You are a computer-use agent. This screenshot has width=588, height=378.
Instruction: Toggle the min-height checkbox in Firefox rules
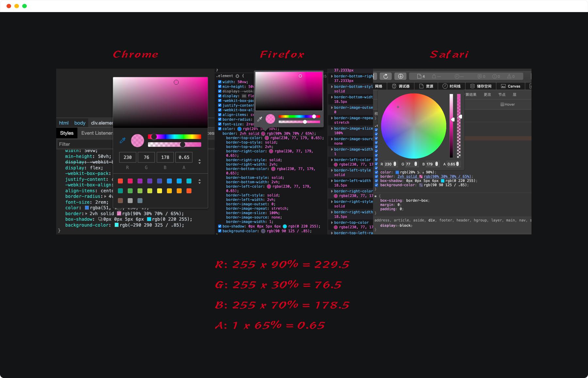coord(220,87)
